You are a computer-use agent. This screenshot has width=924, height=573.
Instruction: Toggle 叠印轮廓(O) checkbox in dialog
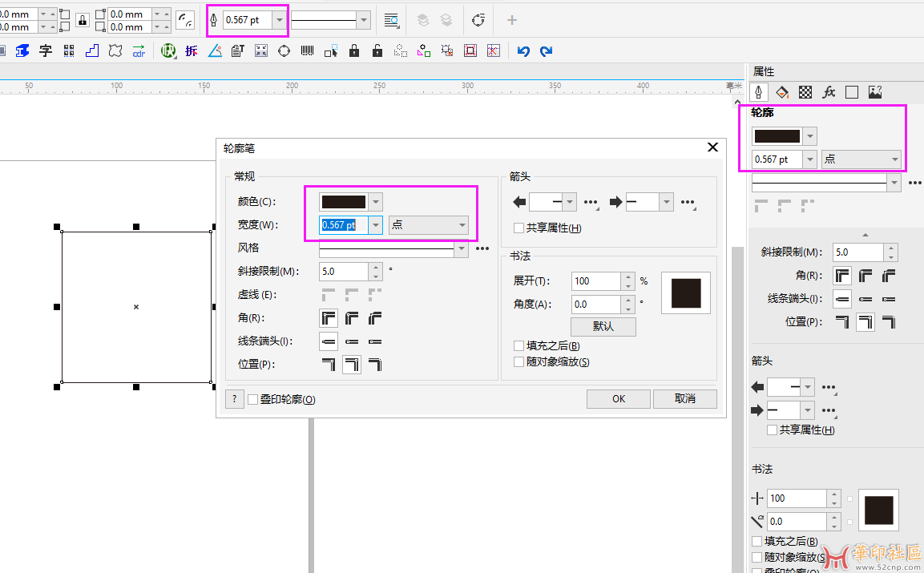[252, 400]
